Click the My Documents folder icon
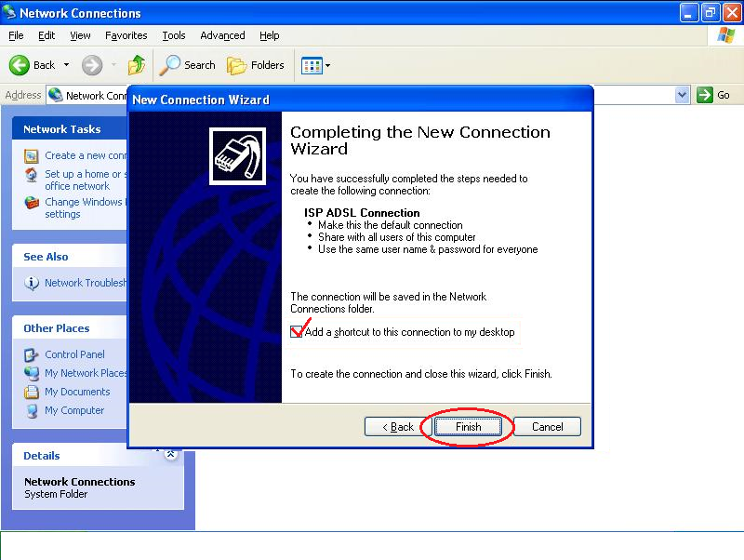Viewport: 744px width, 560px height. [x=32, y=392]
